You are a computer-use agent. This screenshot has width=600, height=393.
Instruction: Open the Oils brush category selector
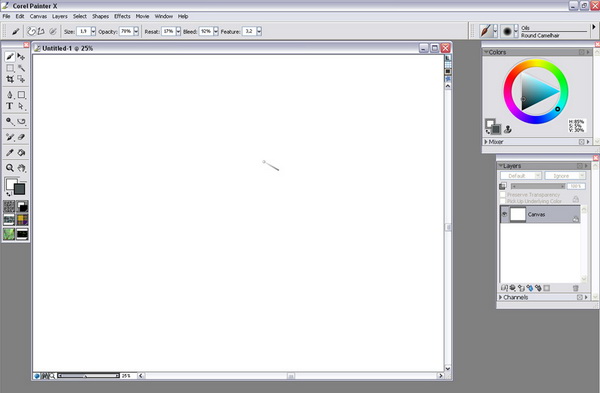pyautogui.click(x=489, y=31)
